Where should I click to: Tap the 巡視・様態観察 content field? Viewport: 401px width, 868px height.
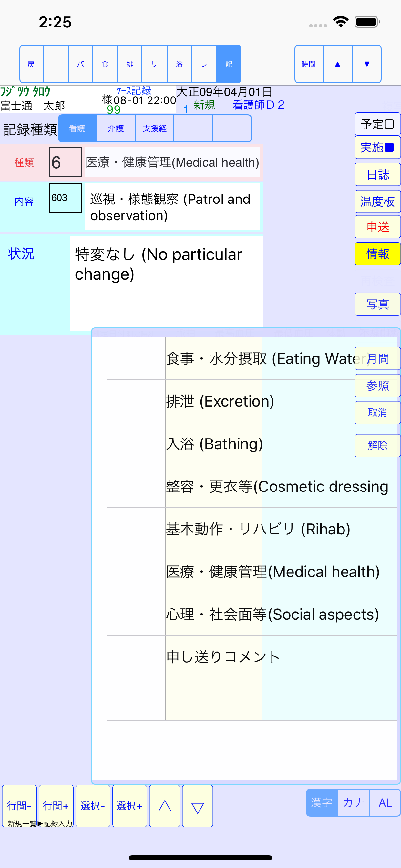pos(172,207)
